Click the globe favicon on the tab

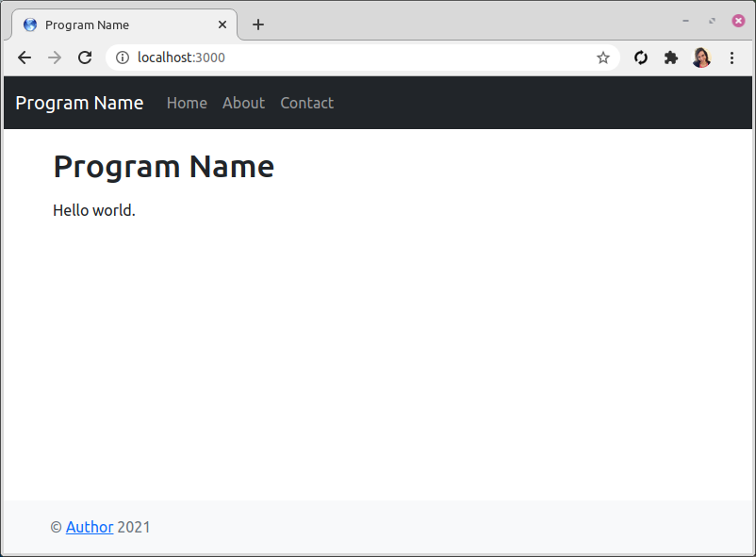click(x=30, y=25)
